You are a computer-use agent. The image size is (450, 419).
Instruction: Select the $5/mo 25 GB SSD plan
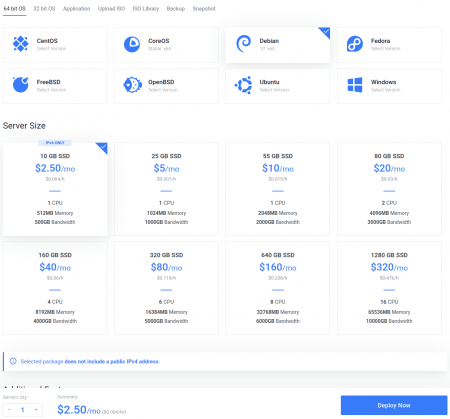point(166,189)
